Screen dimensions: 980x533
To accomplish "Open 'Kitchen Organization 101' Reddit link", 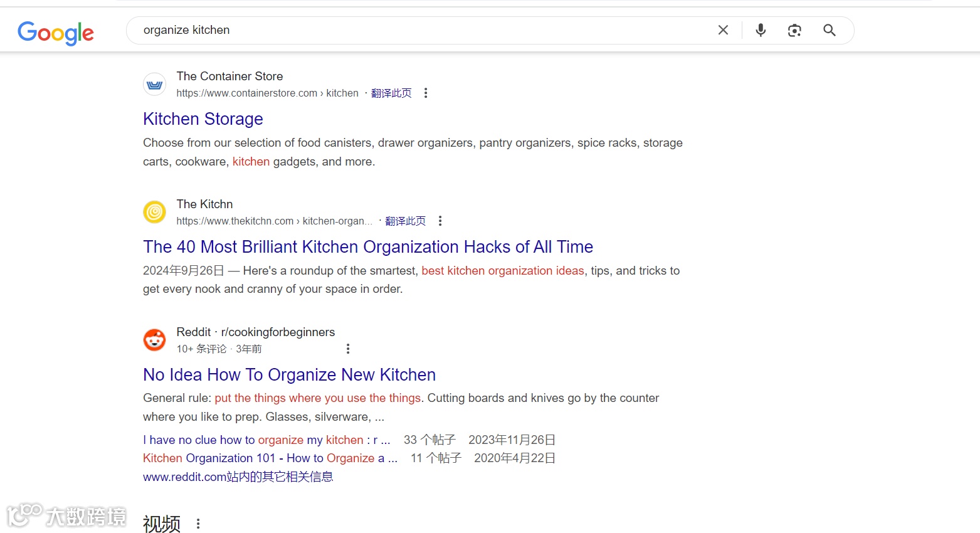I will click(x=270, y=458).
